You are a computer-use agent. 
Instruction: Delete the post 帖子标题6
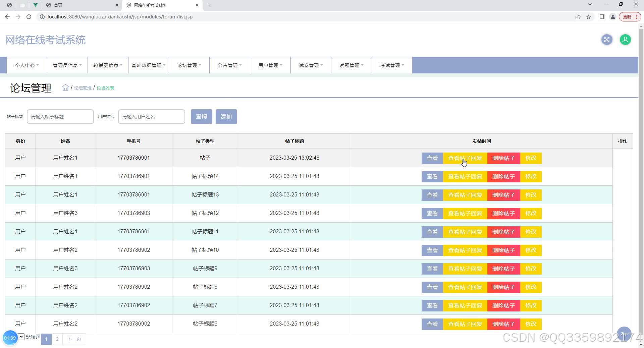pyautogui.click(x=503, y=324)
